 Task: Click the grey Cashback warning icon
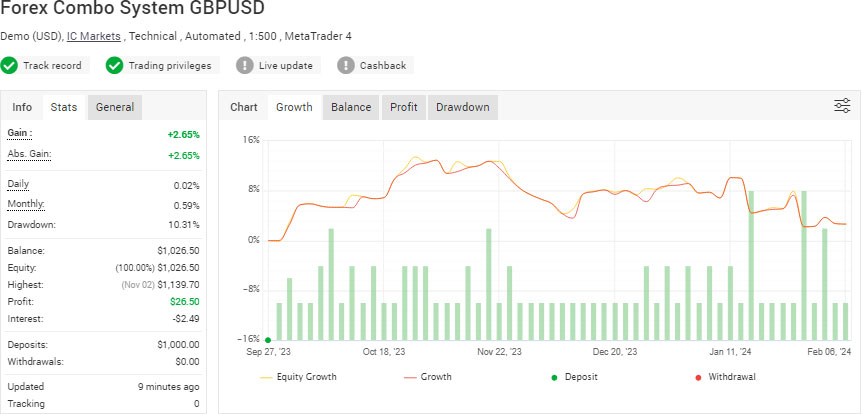[345, 65]
